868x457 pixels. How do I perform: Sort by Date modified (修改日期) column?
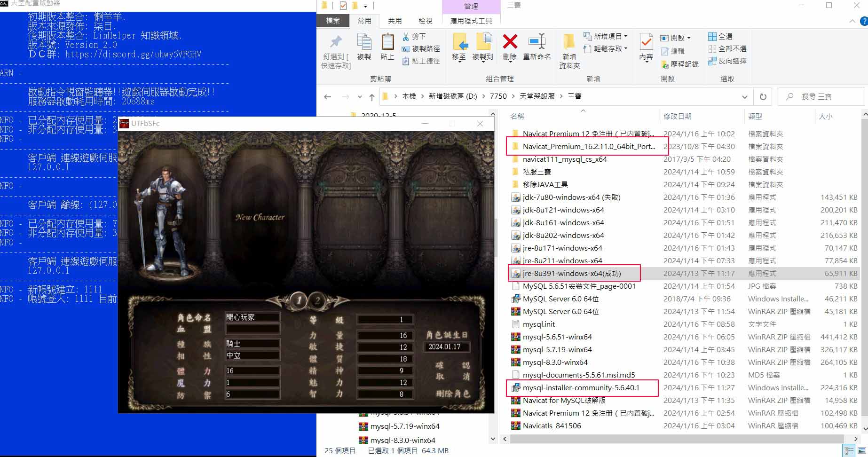click(702, 116)
